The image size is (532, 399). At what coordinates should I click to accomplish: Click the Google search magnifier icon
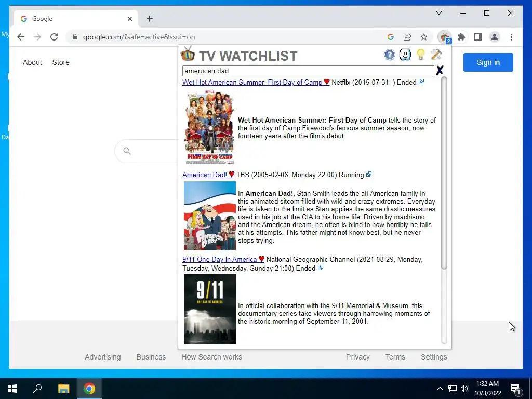point(127,151)
